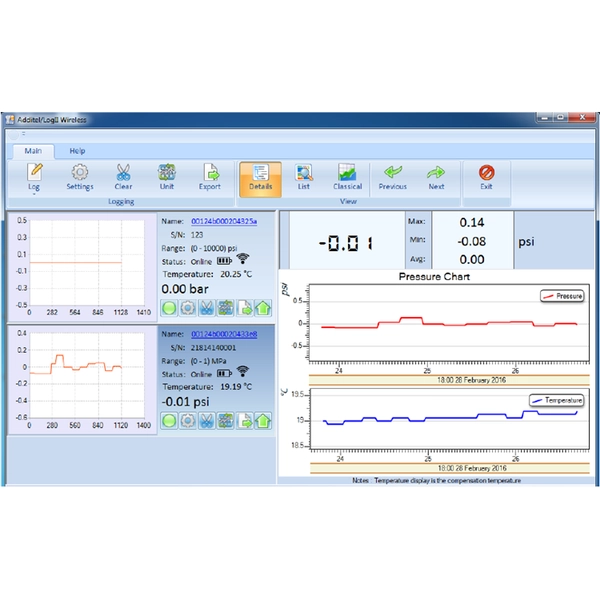This screenshot has height=600, width=600.
Task: Click the Clear scissors icon in ribbon
Action: [123, 175]
